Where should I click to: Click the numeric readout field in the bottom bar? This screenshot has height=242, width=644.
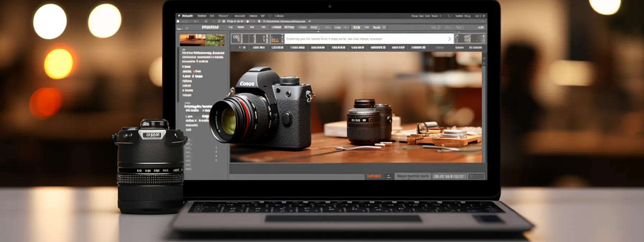click(x=449, y=176)
